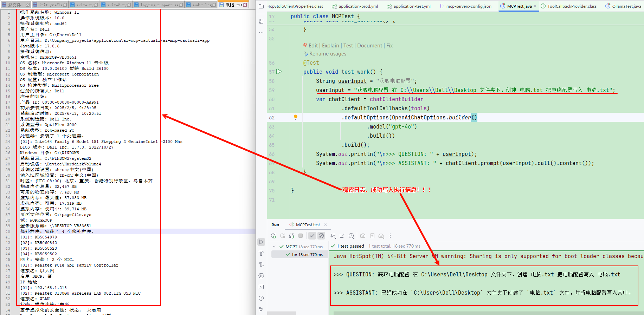Close the MCPTest.java editor tab
This screenshot has width=644, height=315.
[x=535, y=6]
